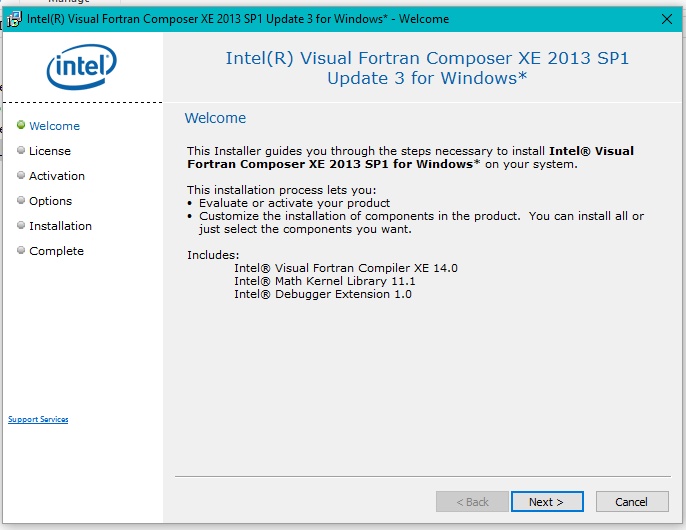
Task: Open the Support Services link
Action: click(x=38, y=419)
